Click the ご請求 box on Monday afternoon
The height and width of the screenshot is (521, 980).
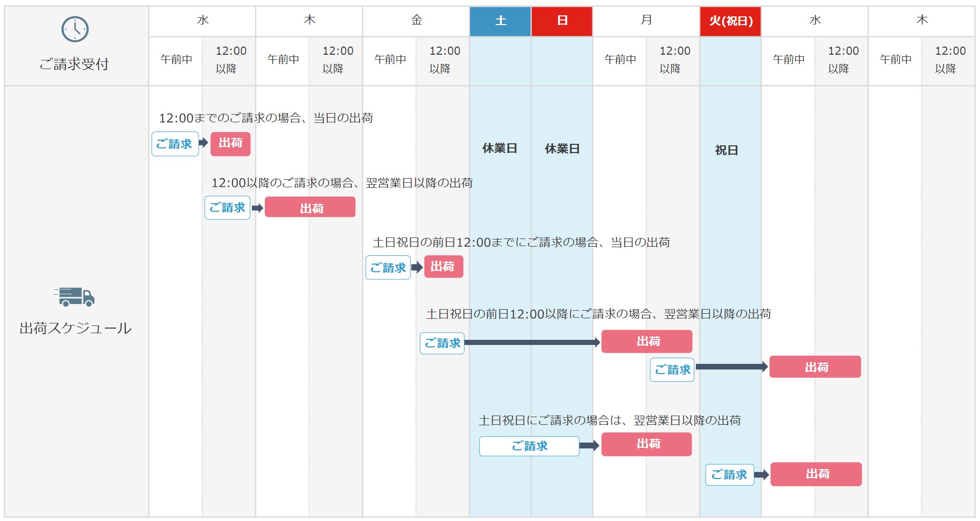(x=672, y=370)
